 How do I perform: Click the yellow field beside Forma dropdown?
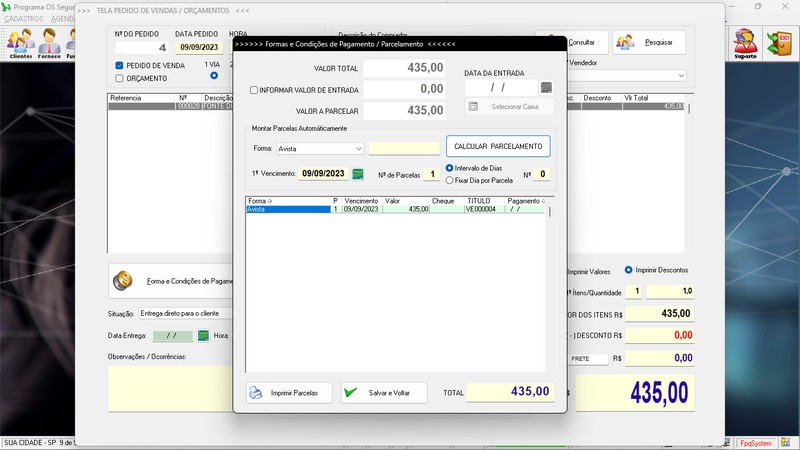[404, 148]
